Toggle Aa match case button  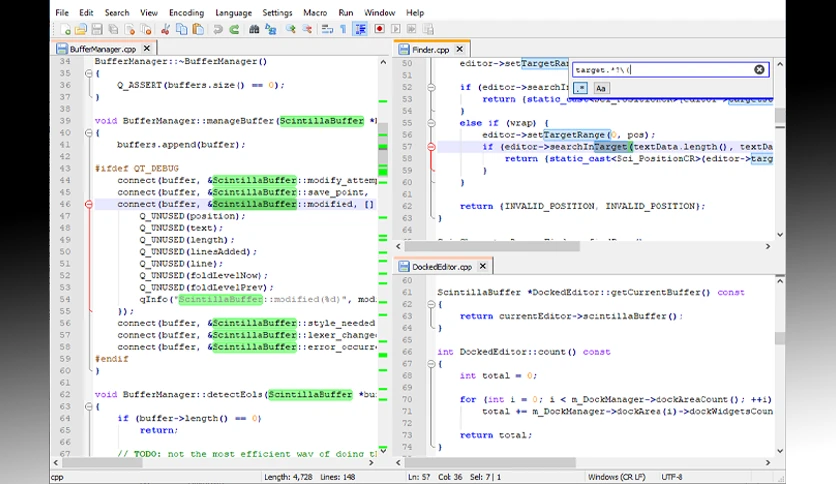point(601,88)
